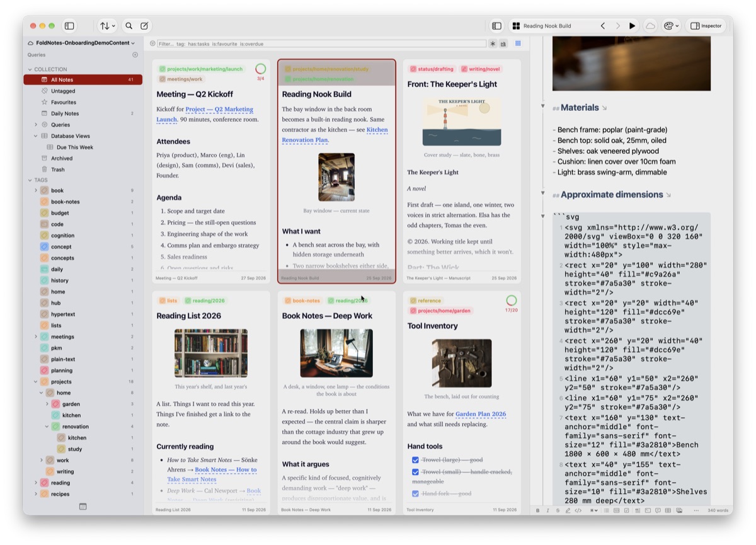
Task: Open Kitchen Renovation Plan link
Action: pyautogui.click(x=334, y=135)
